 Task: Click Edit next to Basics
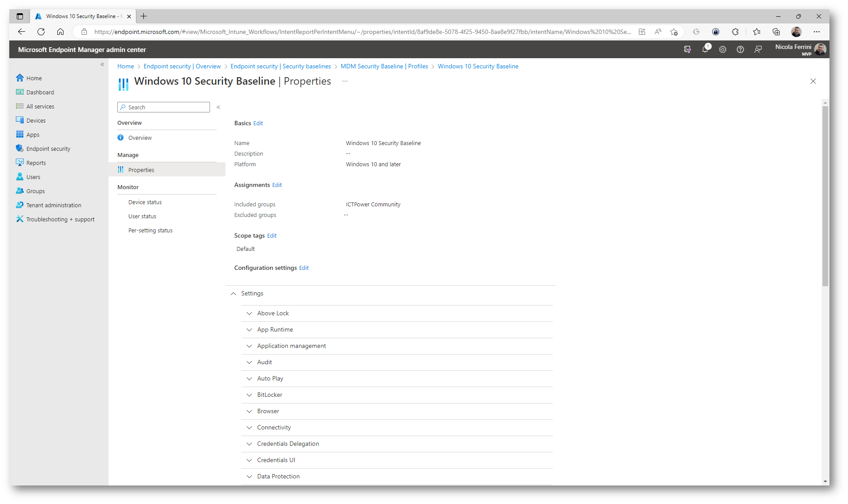point(258,123)
